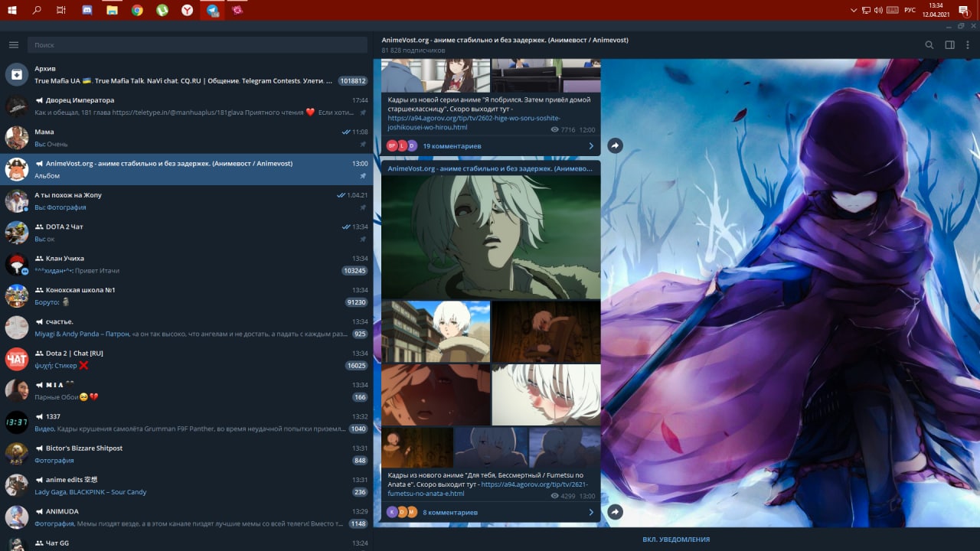Viewport: 980px width, 551px height.
Task: Open the 13:34 clock and calendar
Action: (x=936, y=10)
